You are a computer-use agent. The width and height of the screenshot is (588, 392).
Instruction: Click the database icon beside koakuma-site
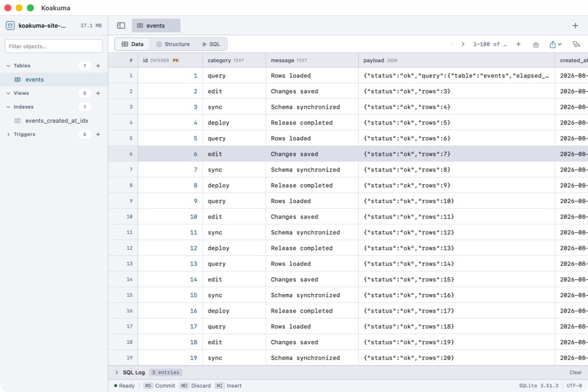(x=10, y=26)
